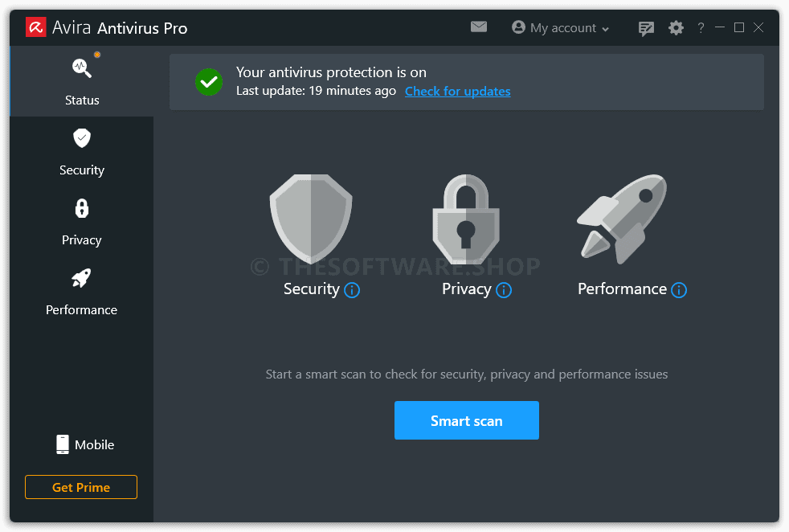This screenshot has height=532, width=789.
Task: Click the large rocket Performance graphic
Action: point(621,219)
